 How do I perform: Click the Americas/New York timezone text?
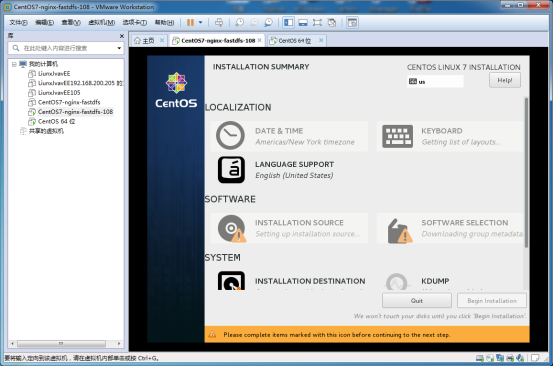(x=305, y=142)
